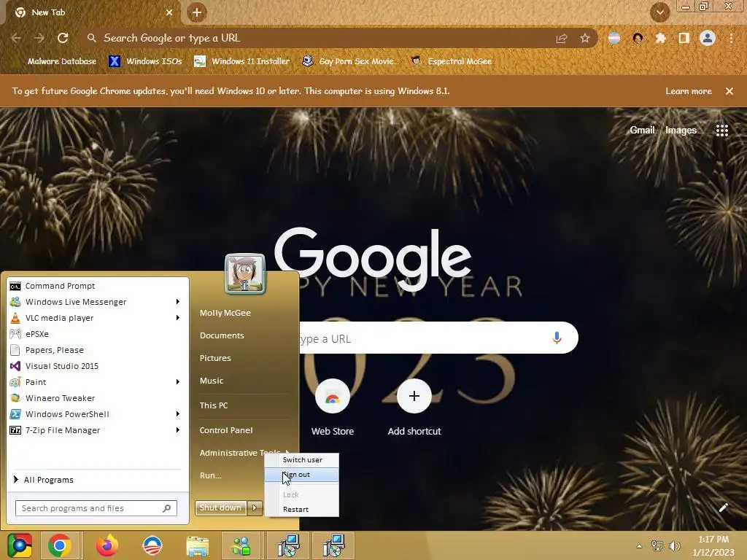Image resolution: width=747 pixels, height=560 pixels.
Task: Choose Sign out from power menu
Action: 301,475
